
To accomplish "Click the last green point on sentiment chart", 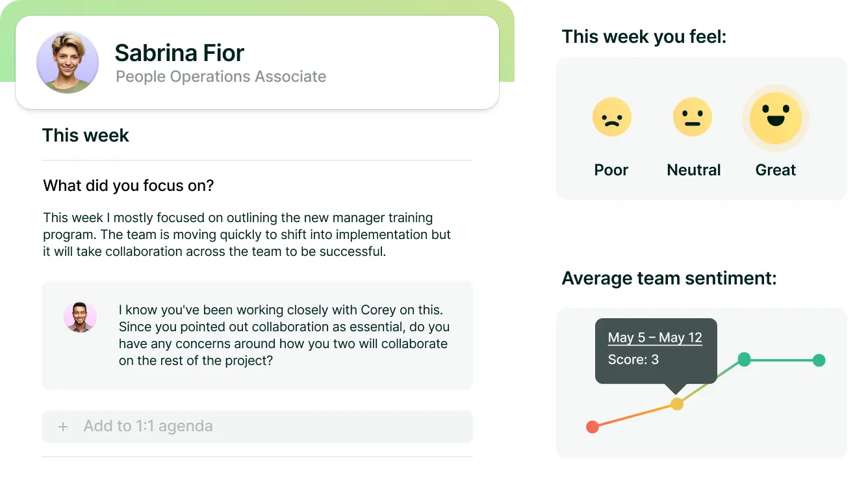I will [819, 360].
